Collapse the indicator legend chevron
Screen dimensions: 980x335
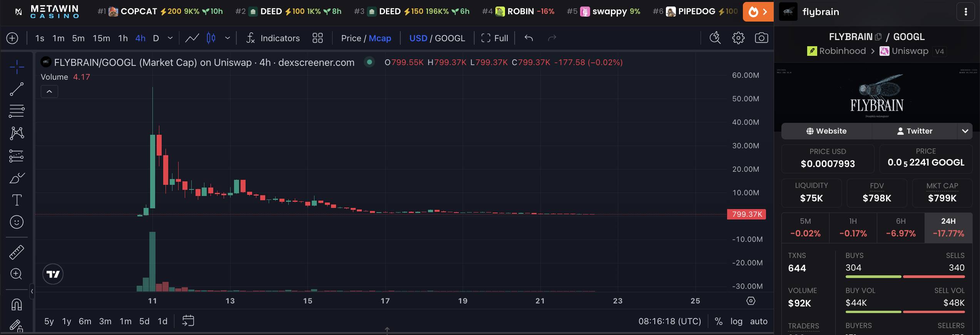coord(49,92)
